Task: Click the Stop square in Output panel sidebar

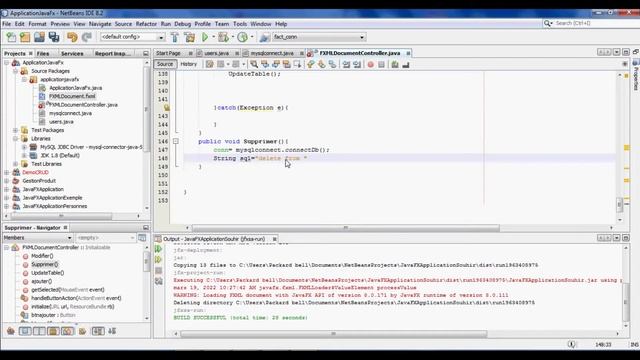Action: click(159, 271)
